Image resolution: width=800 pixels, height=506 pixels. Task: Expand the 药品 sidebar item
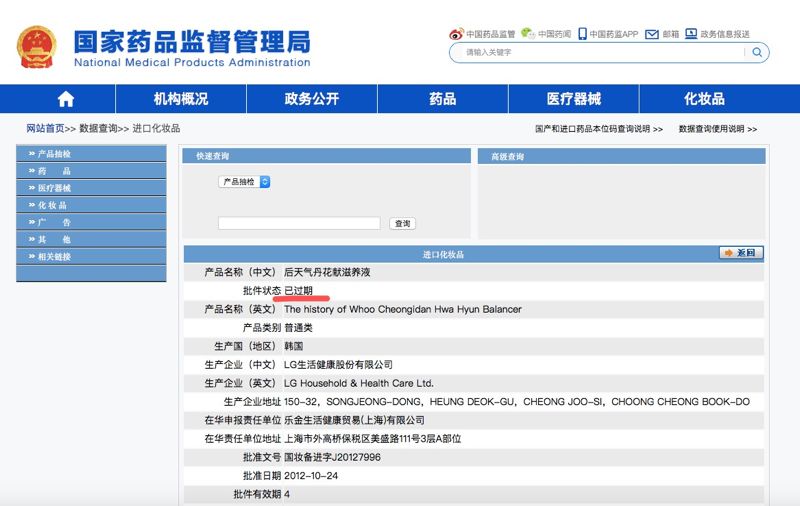(91, 171)
